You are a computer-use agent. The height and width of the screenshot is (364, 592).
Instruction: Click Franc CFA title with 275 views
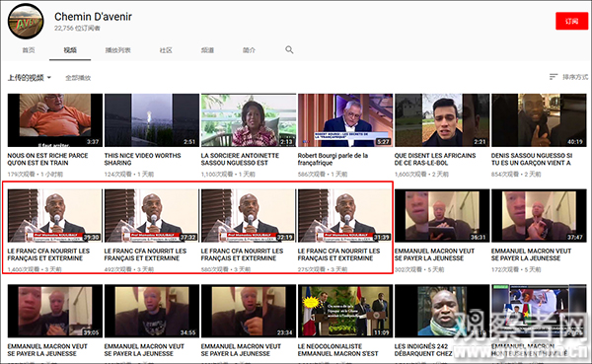(x=338, y=255)
